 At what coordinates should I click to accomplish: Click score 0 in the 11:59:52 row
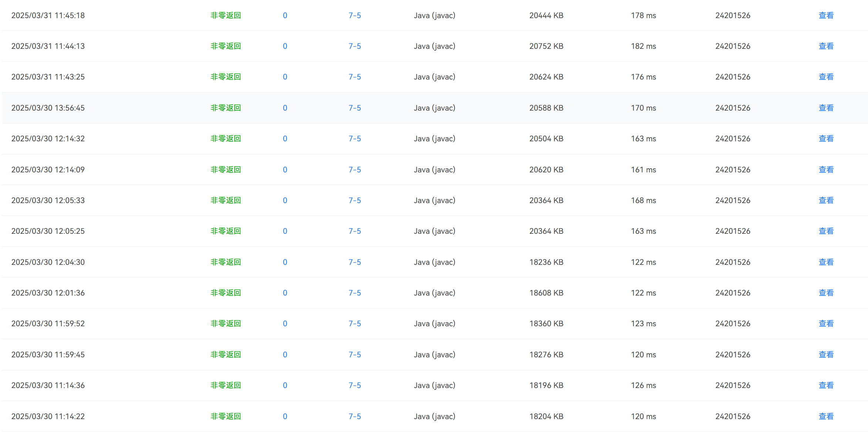(285, 324)
